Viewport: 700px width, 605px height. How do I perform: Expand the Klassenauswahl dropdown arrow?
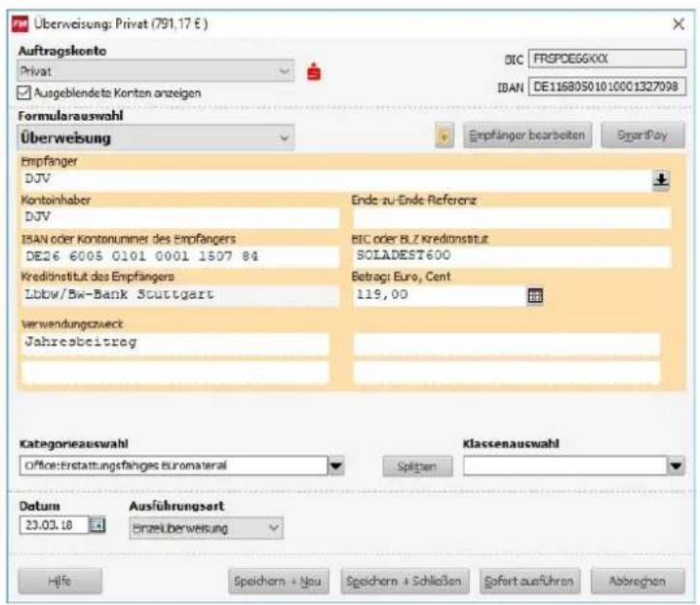click(x=677, y=467)
